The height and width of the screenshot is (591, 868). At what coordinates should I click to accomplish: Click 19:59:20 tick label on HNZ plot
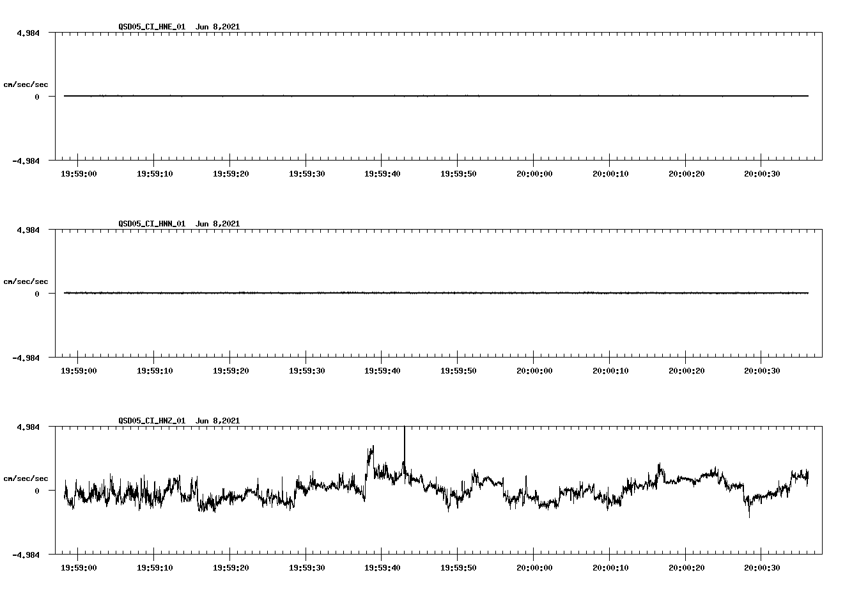[x=230, y=568]
